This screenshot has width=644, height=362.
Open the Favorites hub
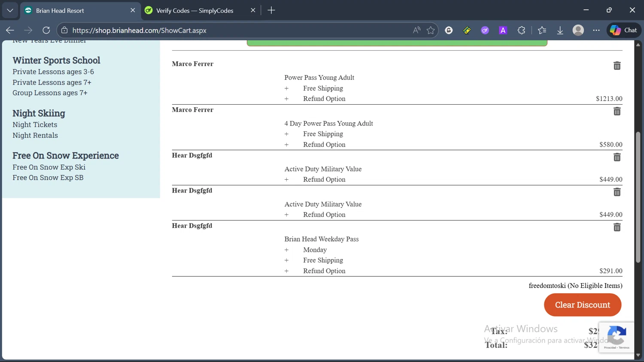pos(542,30)
